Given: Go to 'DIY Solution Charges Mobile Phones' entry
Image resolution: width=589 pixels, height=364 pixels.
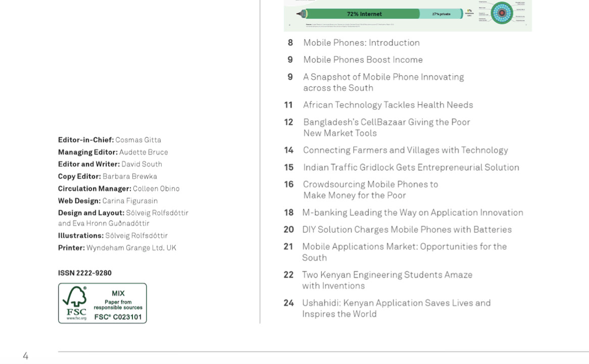Looking at the screenshot, I should click(407, 230).
